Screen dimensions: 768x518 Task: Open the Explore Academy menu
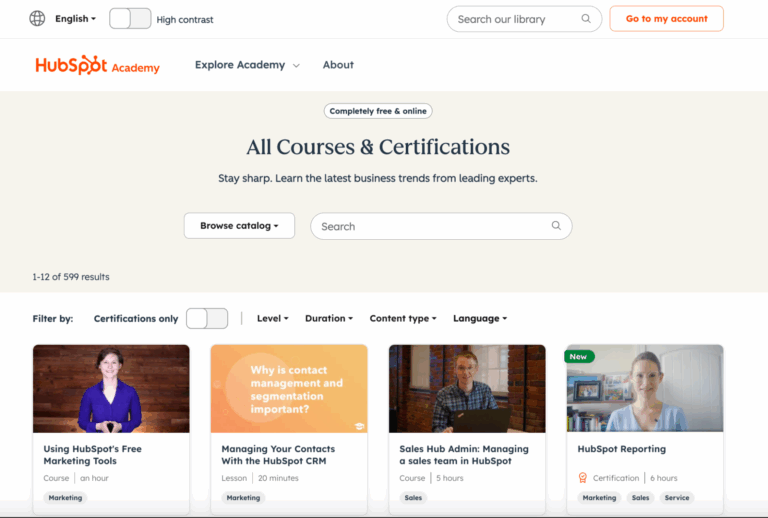246,65
